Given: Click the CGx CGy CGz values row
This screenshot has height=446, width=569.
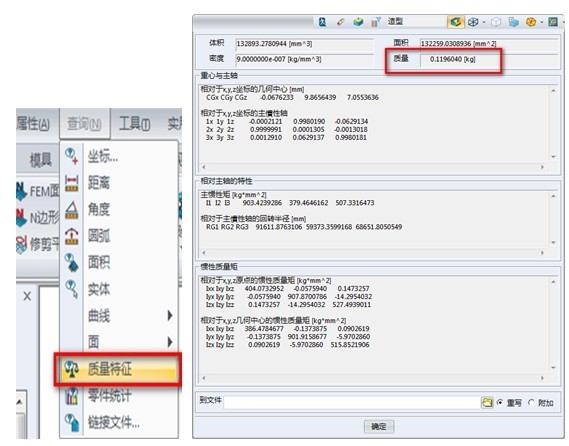Looking at the screenshot, I should coord(292,98).
